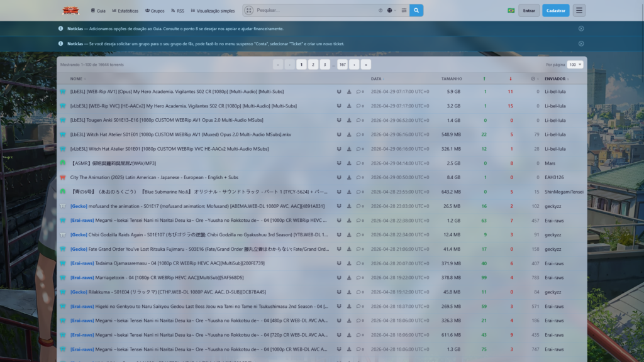
Task: Open uploader Erai-raws link for Tadaima Ojamasaremasu
Action: click(554, 263)
